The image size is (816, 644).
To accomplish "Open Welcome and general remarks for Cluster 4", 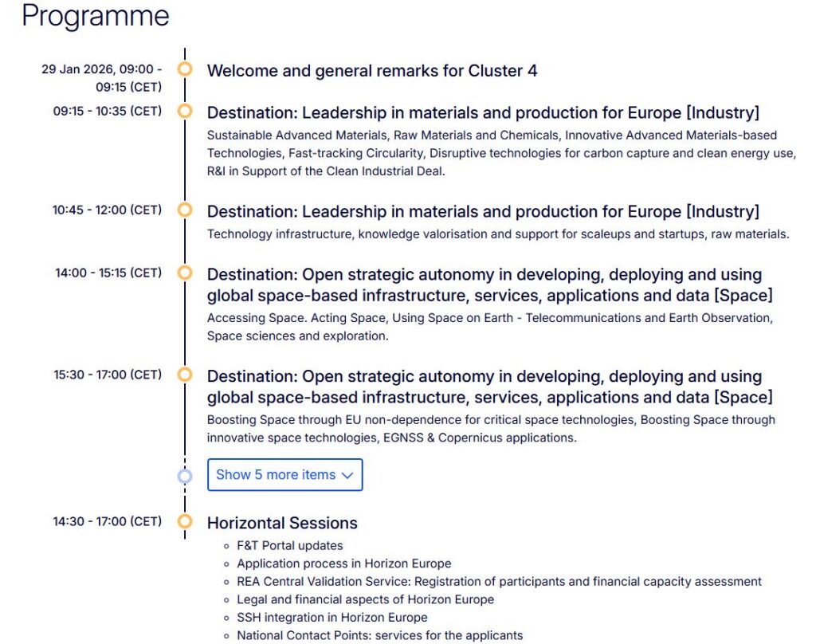I will 371,71.
